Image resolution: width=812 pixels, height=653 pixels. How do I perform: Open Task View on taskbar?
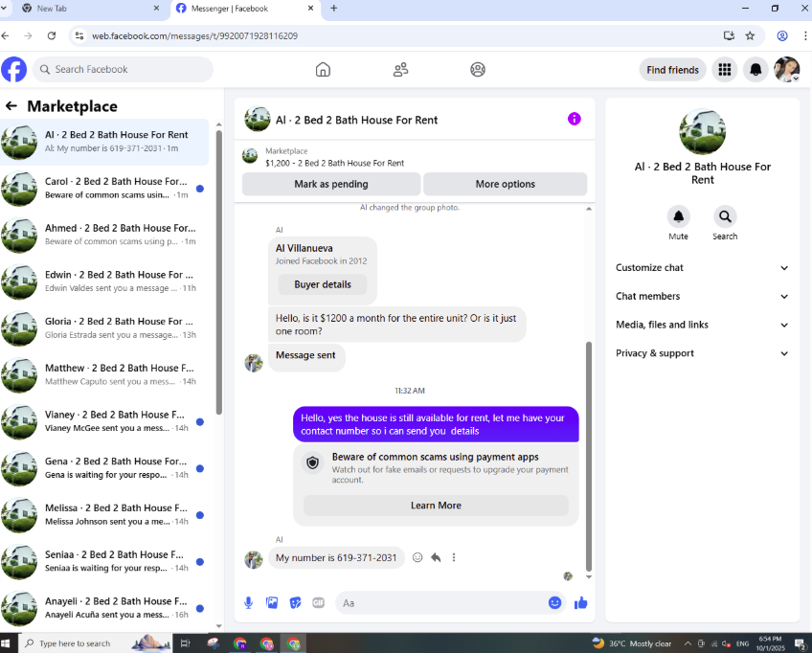click(x=185, y=643)
